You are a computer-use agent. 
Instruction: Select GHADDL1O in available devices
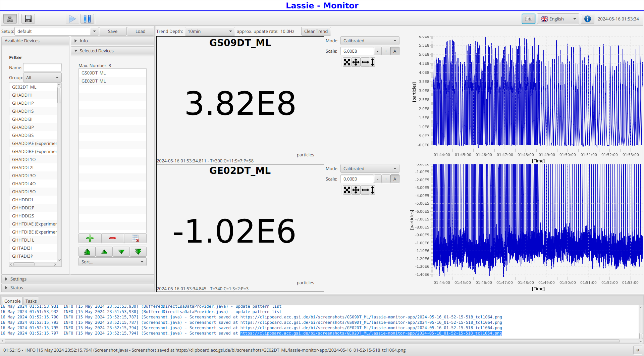33,159
